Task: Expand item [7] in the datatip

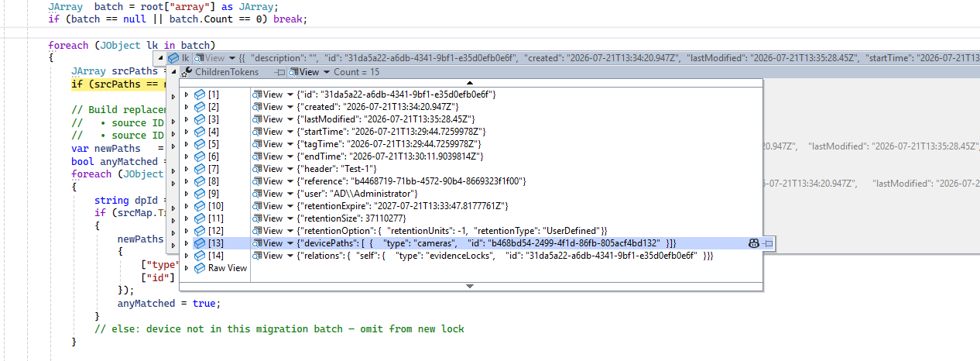Action: [185, 170]
